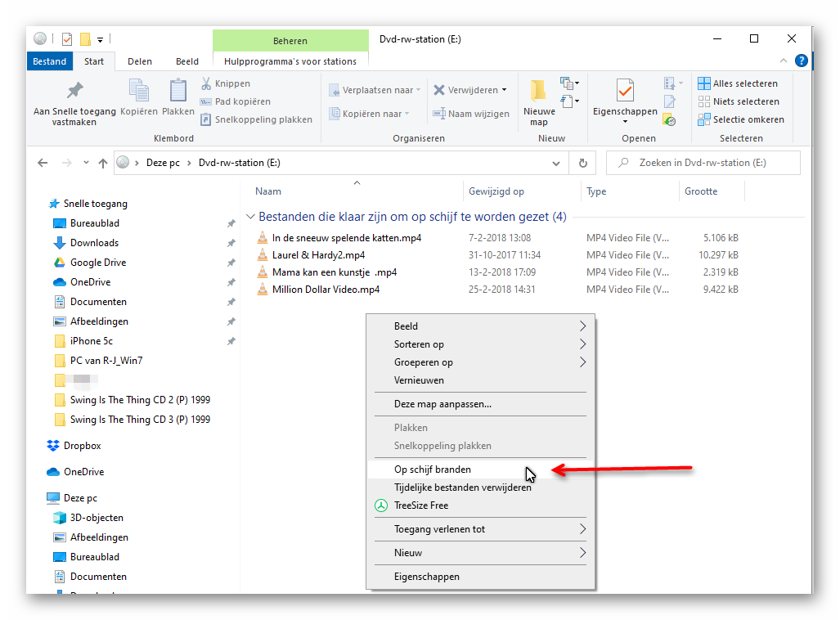The image size is (840, 620).
Task: Switch to the Beeld ribbon tab
Action: point(186,61)
